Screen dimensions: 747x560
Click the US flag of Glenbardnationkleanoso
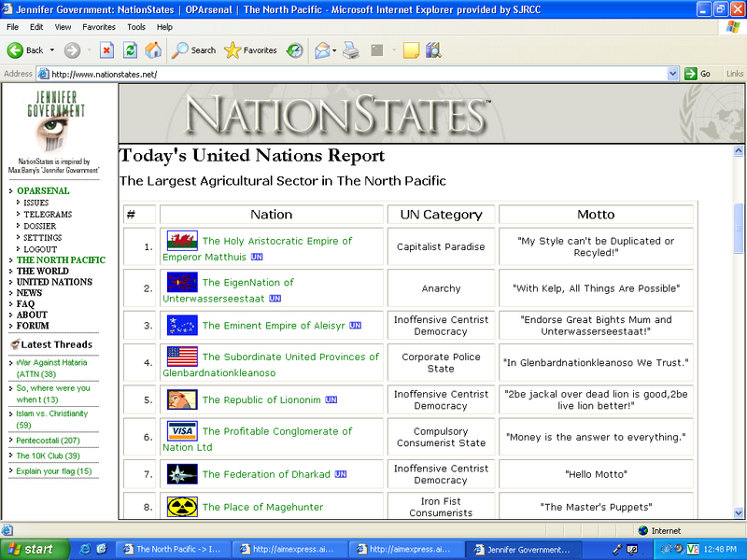click(182, 357)
